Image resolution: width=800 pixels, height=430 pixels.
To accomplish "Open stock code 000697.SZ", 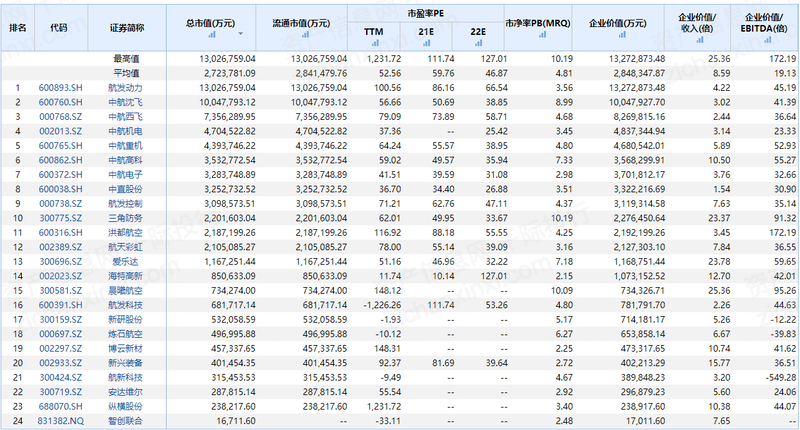I will point(60,334).
